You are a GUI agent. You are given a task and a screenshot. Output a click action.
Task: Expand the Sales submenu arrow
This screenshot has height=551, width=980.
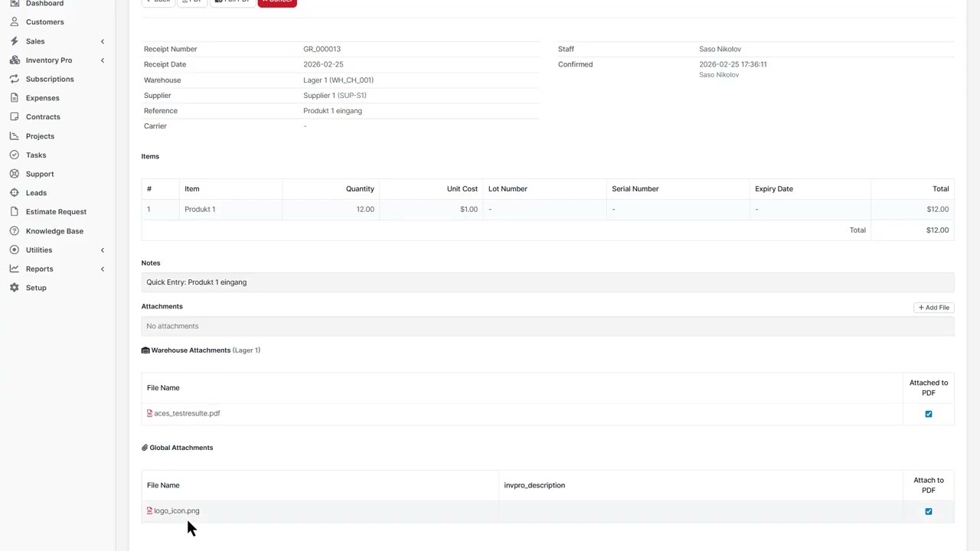(x=102, y=41)
